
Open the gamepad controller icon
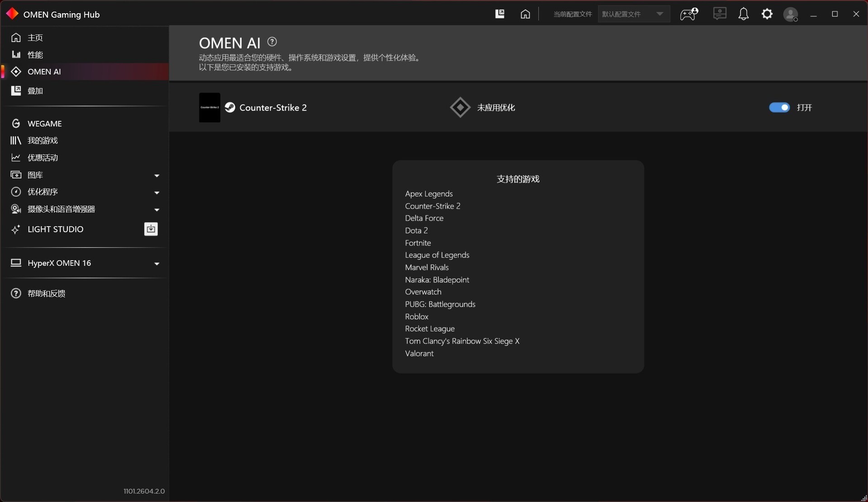pyautogui.click(x=689, y=14)
